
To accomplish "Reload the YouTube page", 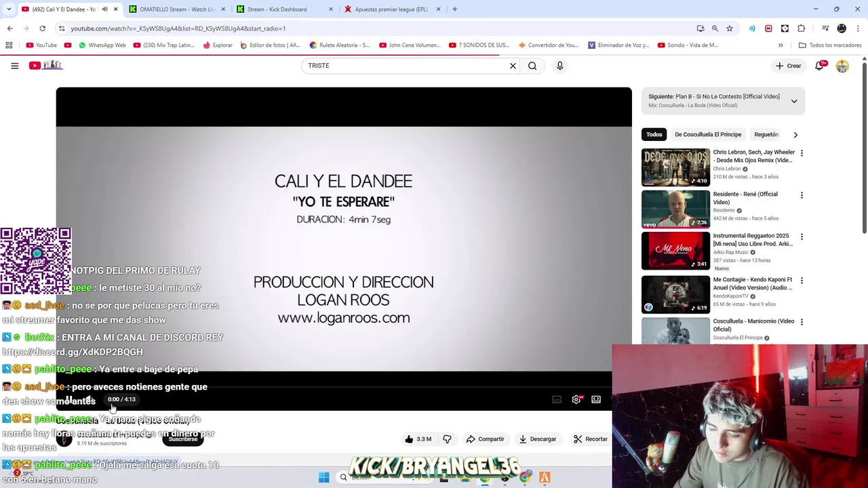I will [x=42, y=28].
